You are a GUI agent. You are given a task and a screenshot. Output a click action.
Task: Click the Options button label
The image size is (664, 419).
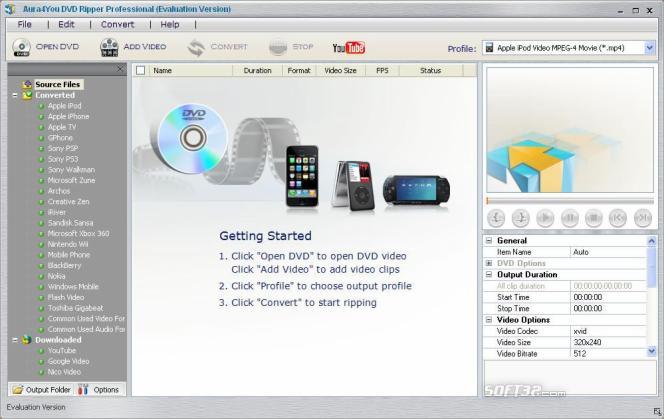pyautogui.click(x=106, y=390)
